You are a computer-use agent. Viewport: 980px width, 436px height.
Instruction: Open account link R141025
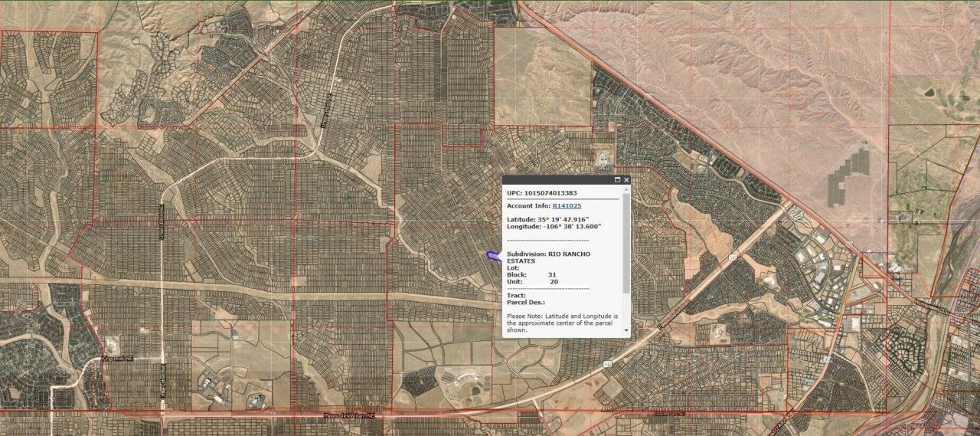[x=567, y=205]
